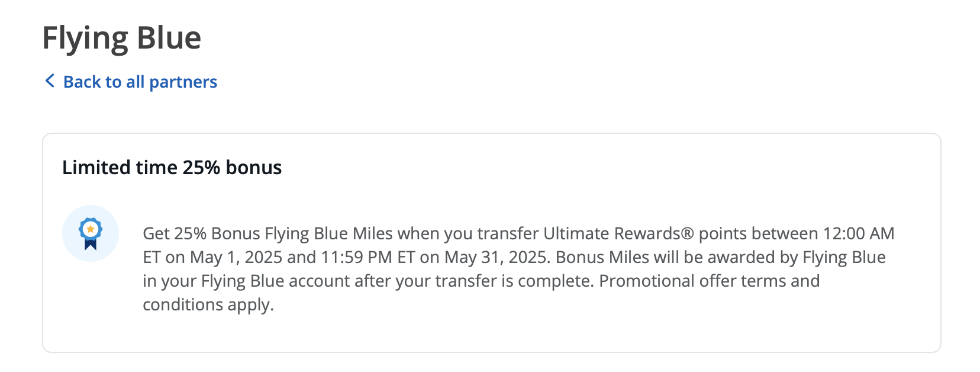Click the 25% figure in card title

click(x=201, y=168)
